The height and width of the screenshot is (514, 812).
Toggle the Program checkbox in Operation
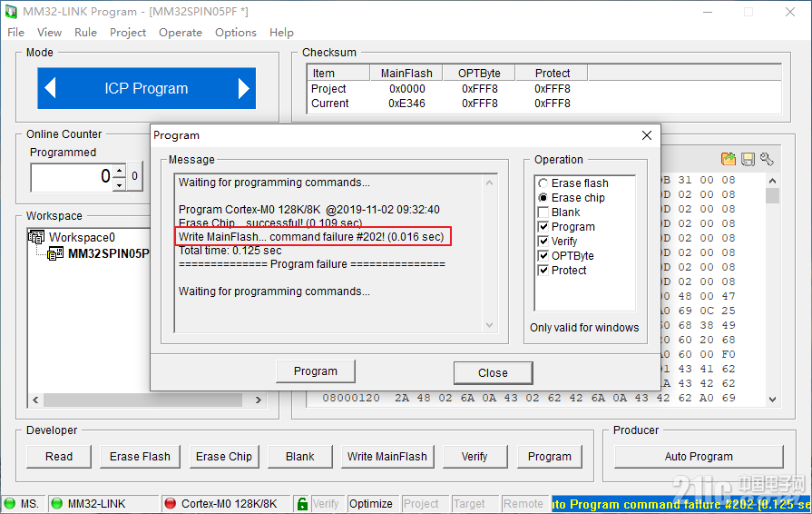[543, 227]
